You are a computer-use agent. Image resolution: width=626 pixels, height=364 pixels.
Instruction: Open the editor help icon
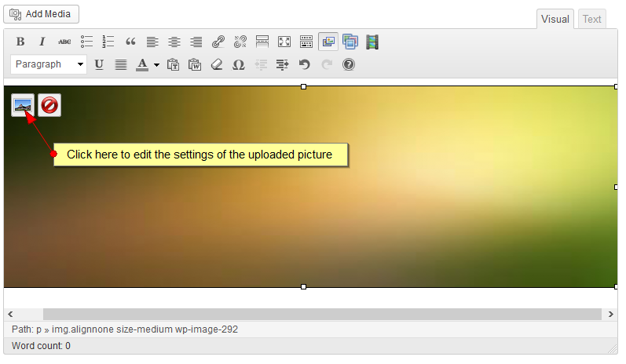click(349, 64)
